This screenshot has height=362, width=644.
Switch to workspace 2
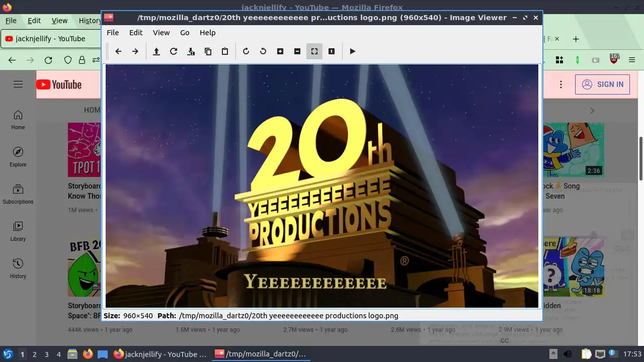(x=35, y=354)
